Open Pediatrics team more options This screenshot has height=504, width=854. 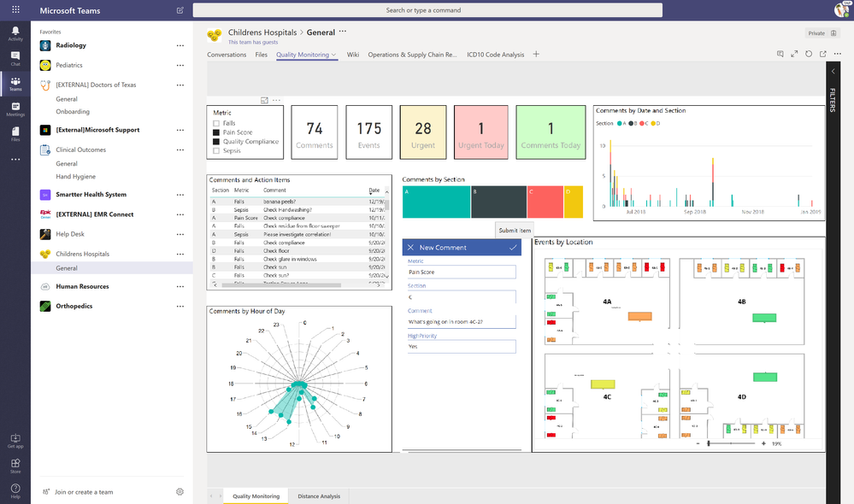(x=180, y=65)
